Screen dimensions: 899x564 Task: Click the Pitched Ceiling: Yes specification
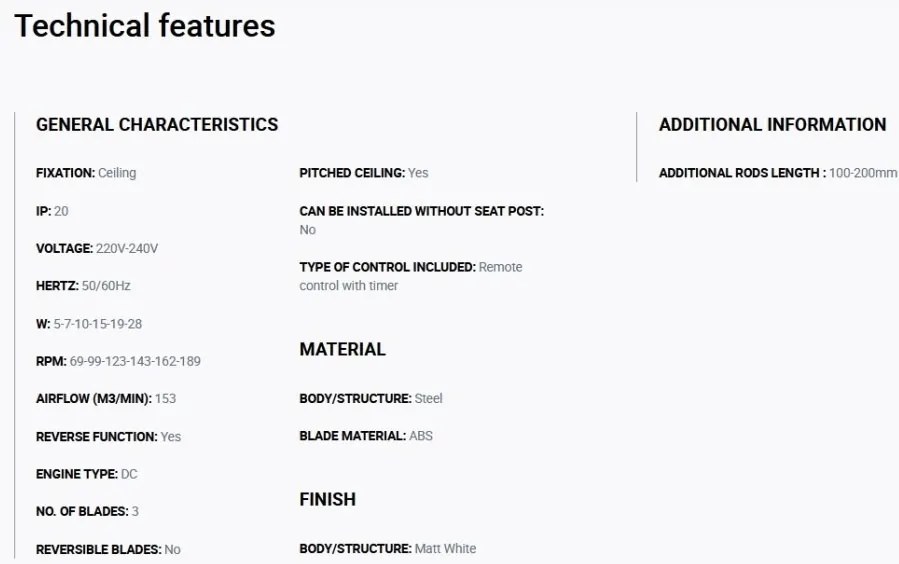coord(363,173)
